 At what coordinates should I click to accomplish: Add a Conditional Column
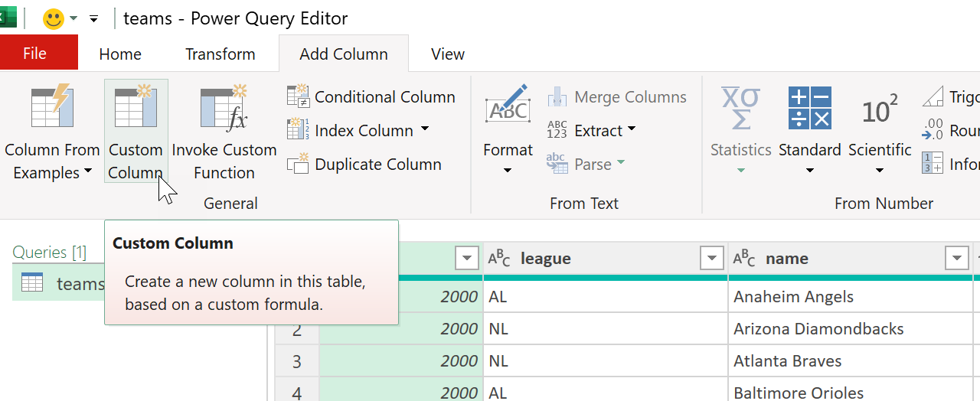coord(371,97)
